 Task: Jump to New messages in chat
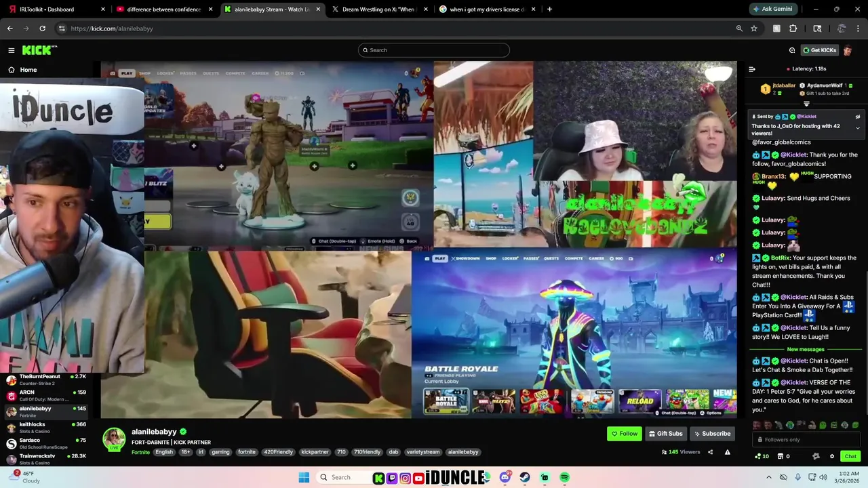(806, 350)
